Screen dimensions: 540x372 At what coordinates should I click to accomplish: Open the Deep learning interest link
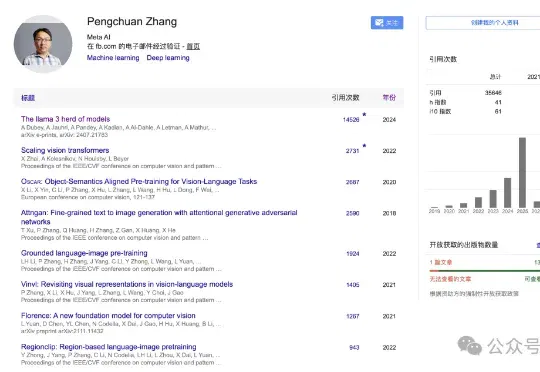click(x=168, y=58)
